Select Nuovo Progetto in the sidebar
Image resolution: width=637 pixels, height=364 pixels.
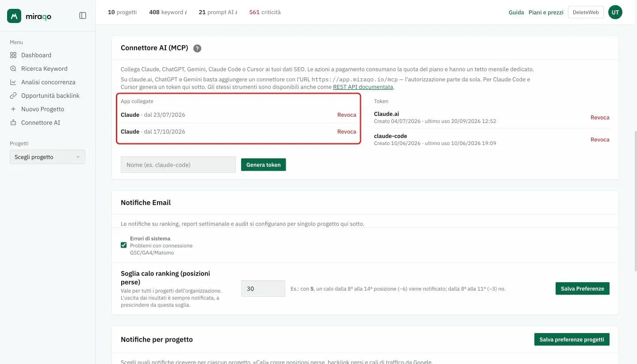pos(42,109)
